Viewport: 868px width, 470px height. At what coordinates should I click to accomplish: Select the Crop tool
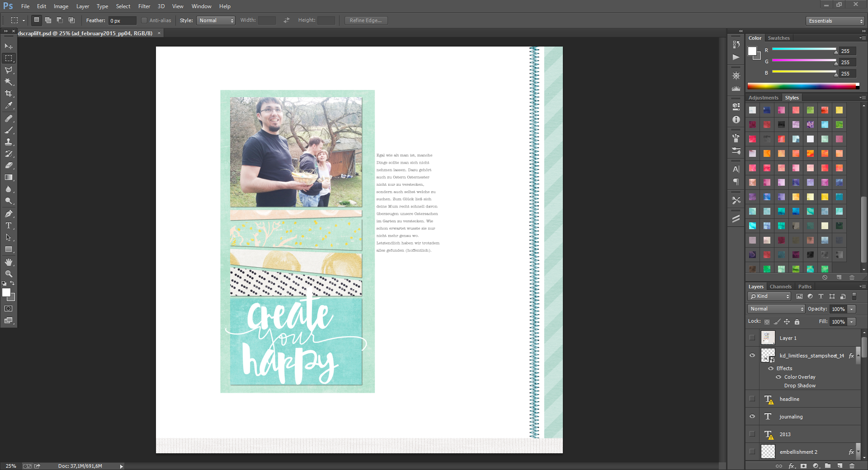[x=9, y=94]
